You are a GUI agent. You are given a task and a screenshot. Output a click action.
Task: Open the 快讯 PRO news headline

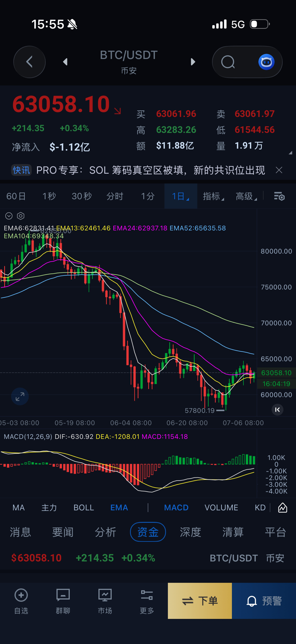coord(151,170)
